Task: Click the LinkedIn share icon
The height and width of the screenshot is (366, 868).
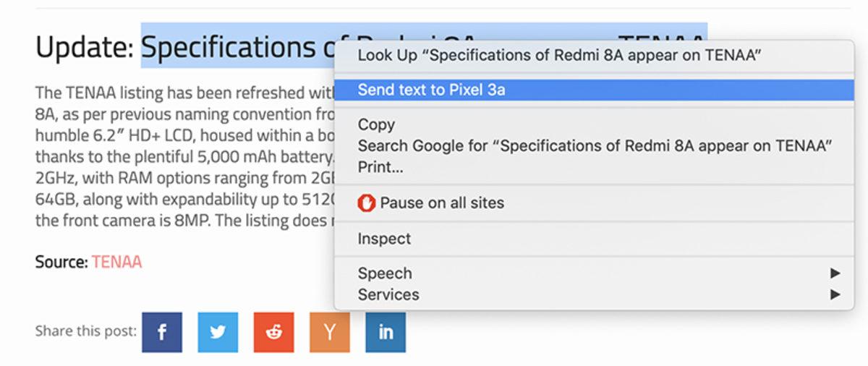Action: click(385, 332)
